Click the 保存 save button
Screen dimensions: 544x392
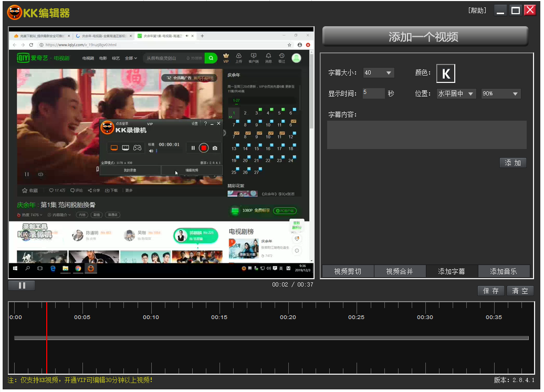click(491, 291)
